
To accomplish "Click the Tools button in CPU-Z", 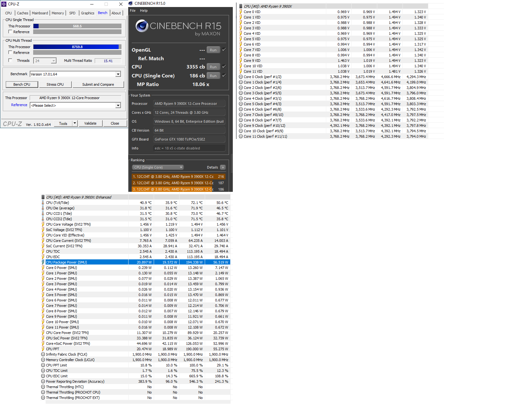I will [63, 123].
